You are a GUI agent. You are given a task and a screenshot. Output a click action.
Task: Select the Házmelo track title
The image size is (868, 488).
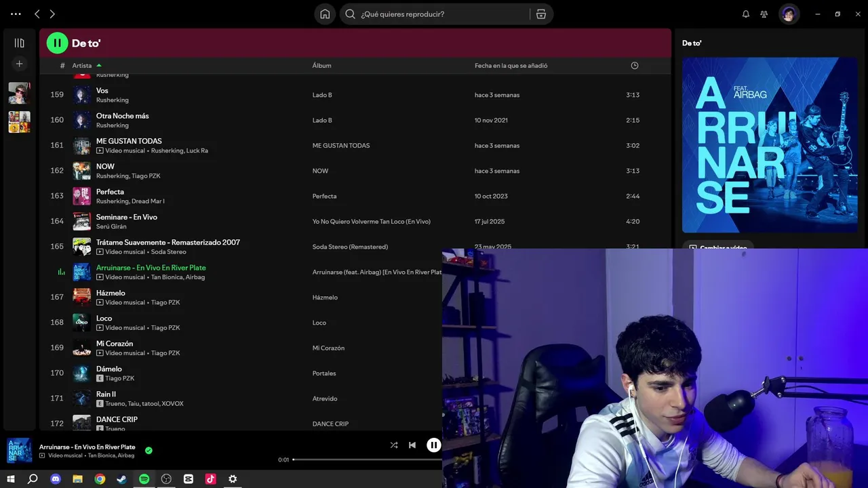click(111, 293)
